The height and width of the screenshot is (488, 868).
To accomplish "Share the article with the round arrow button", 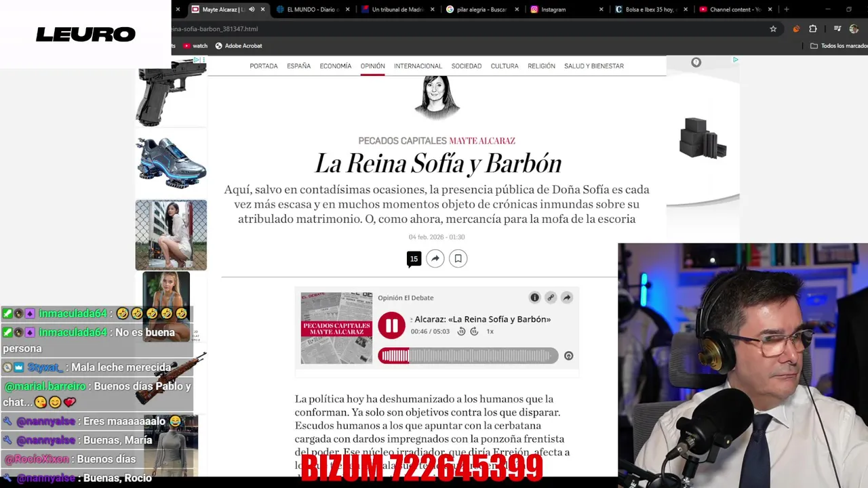I will (x=435, y=258).
